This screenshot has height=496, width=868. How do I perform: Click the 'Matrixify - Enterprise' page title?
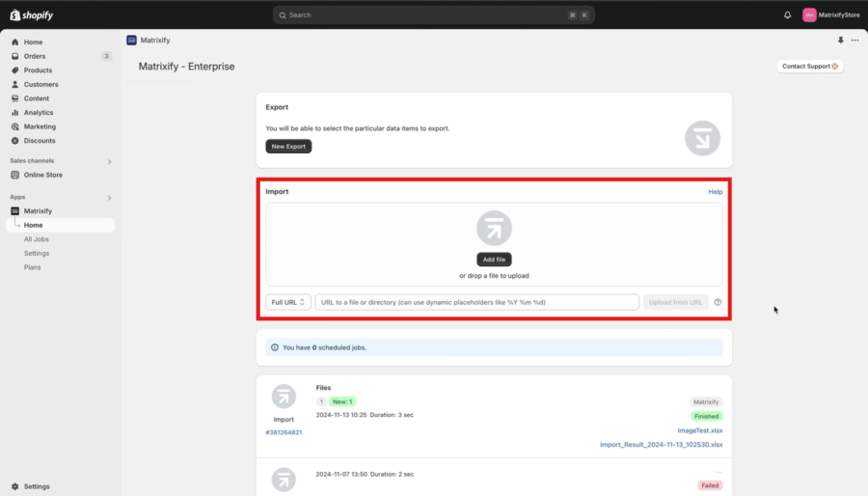(186, 67)
